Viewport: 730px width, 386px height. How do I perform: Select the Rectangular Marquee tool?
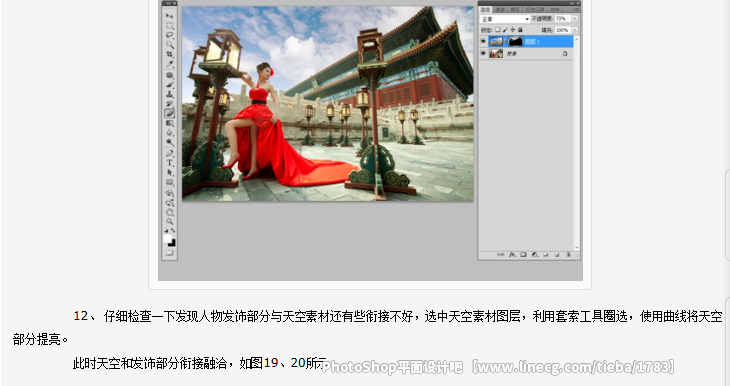[x=169, y=25]
